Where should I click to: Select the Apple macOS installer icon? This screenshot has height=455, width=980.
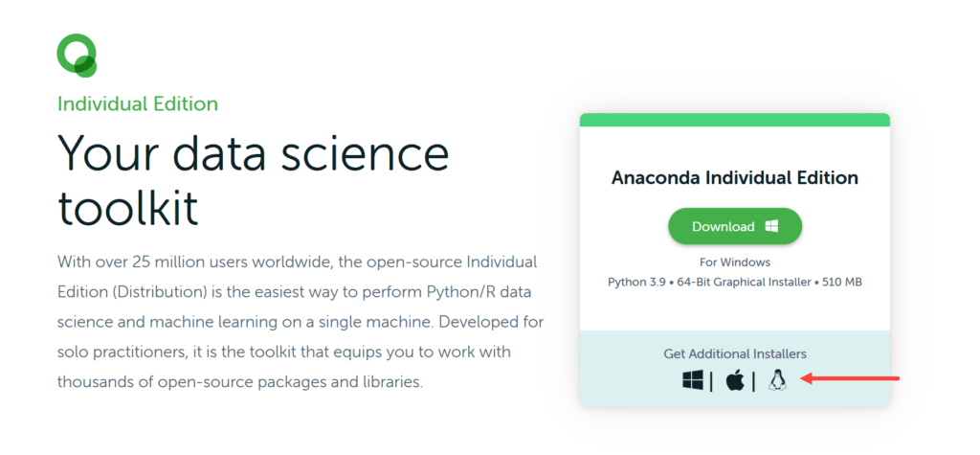pos(735,380)
